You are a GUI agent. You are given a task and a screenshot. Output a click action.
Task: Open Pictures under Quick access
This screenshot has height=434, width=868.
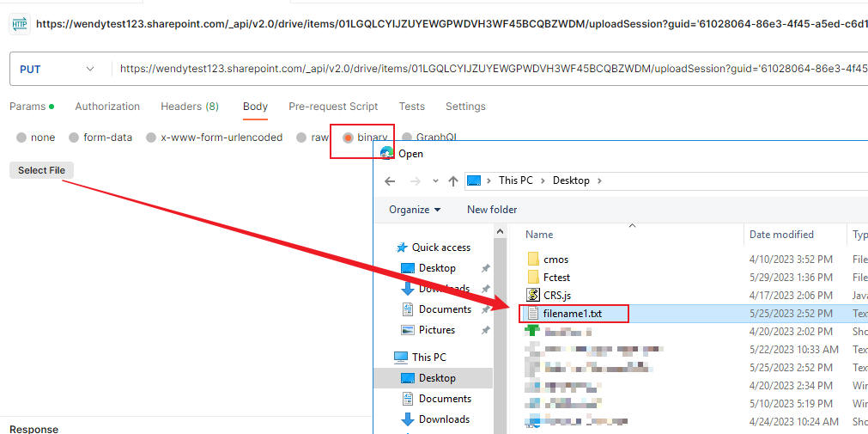[437, 330]
